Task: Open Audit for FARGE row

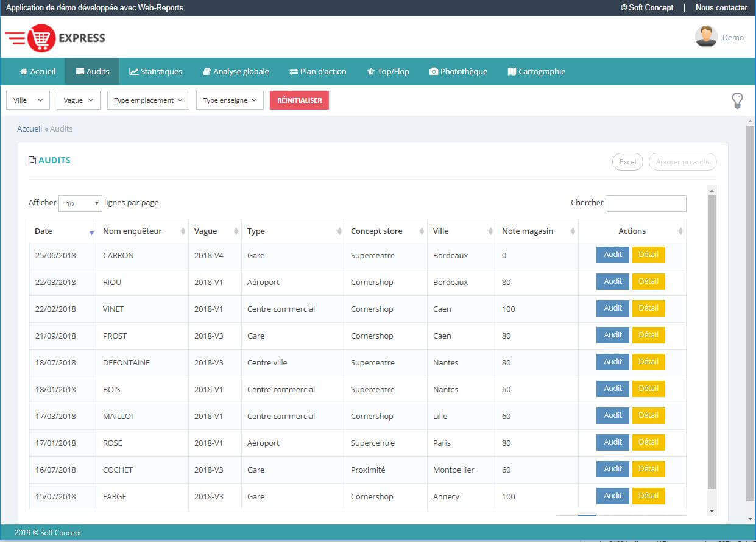Action: pos(613,496)
